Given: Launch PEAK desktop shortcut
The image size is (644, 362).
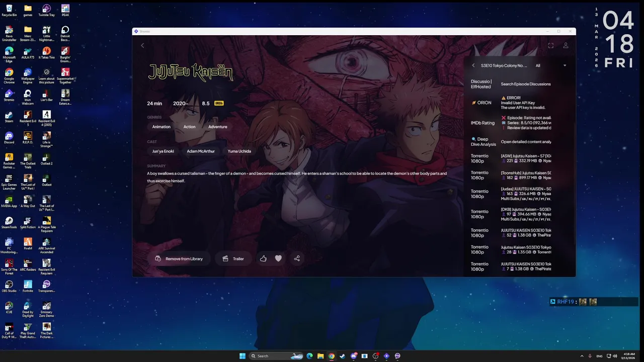Looking at the screenshot, I should tap(65, 11).
